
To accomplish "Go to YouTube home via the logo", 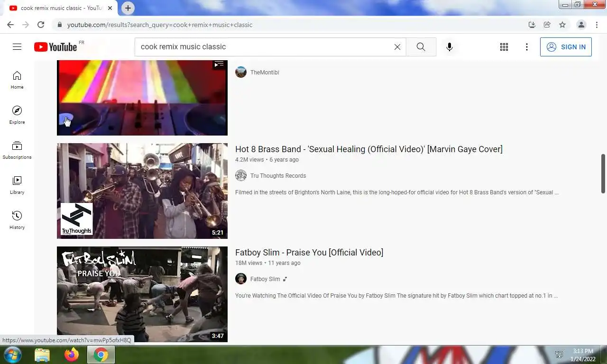I will [x=55, y=47].
